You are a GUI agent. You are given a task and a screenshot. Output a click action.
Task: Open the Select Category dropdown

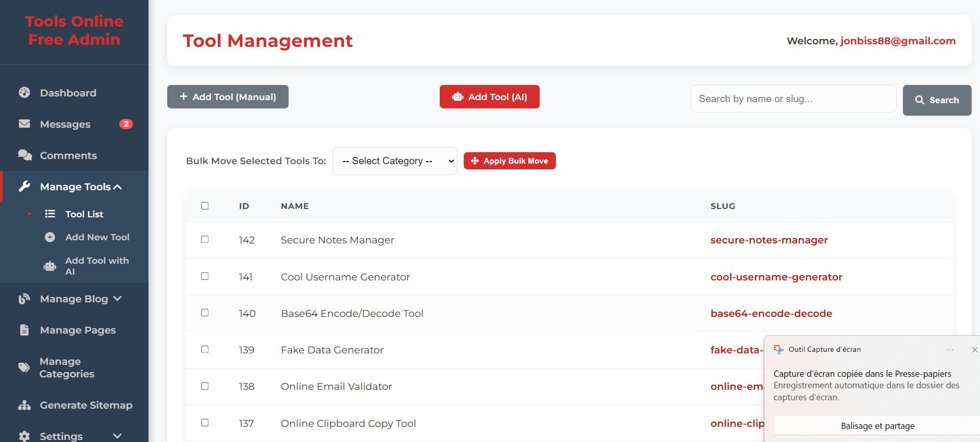pyautogui.click(x=395, y=161)
